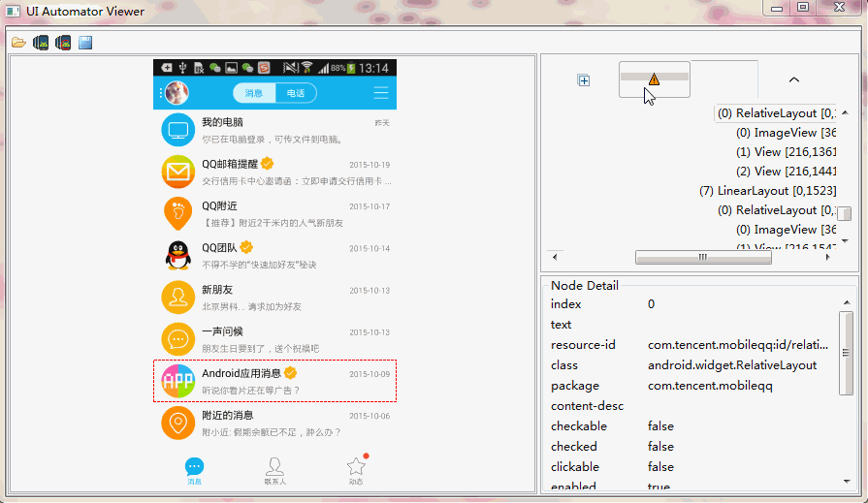This screenshot has width=868, height=503.
Task: Click the hierarchy tree vertical scroll up arrow
Action: tap(846, 112)
